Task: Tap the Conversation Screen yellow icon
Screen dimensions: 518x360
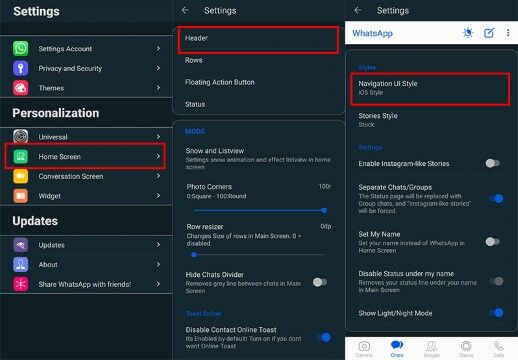Action: tap(21, 176)
